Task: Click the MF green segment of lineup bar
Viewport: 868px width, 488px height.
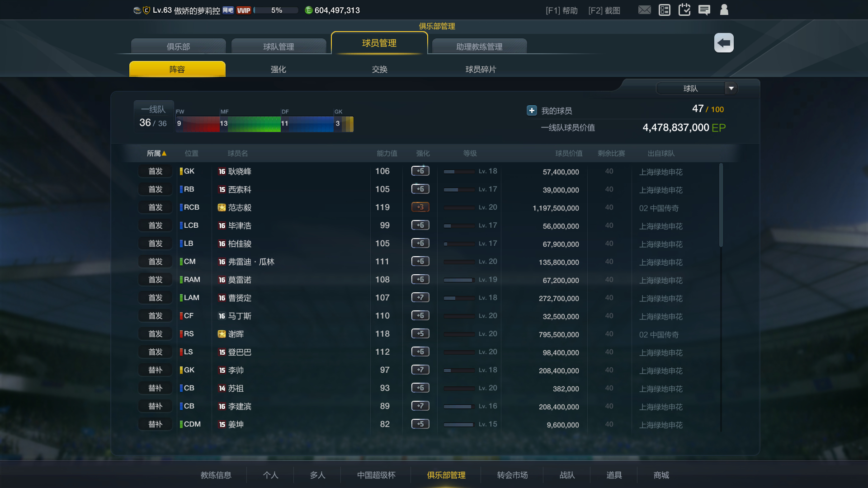Action: click(250, 123)
